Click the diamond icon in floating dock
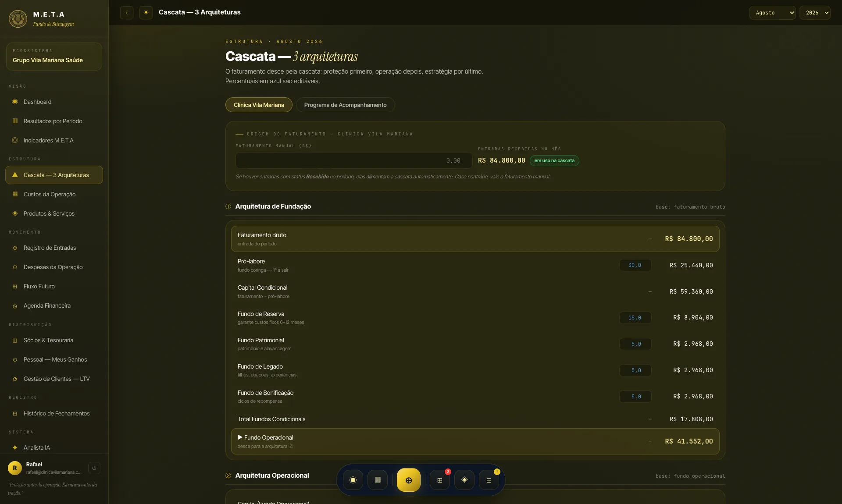This screenshot has height=504, width=842. [464, 480]
